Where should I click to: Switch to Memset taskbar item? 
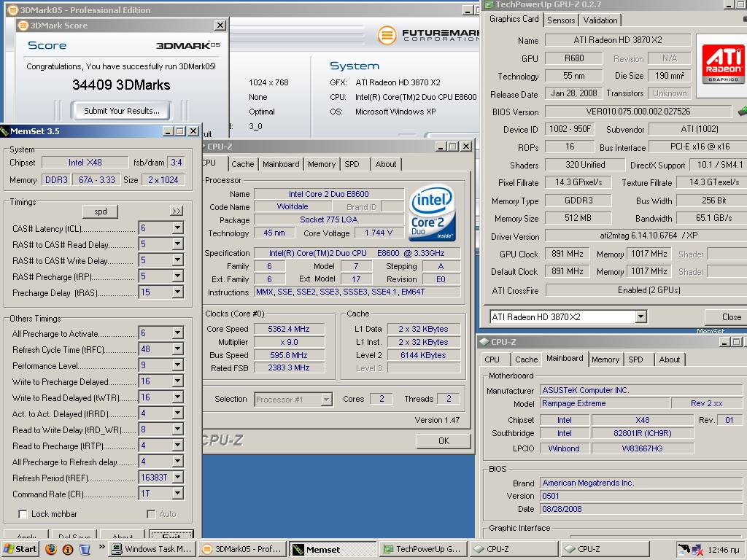333,549
